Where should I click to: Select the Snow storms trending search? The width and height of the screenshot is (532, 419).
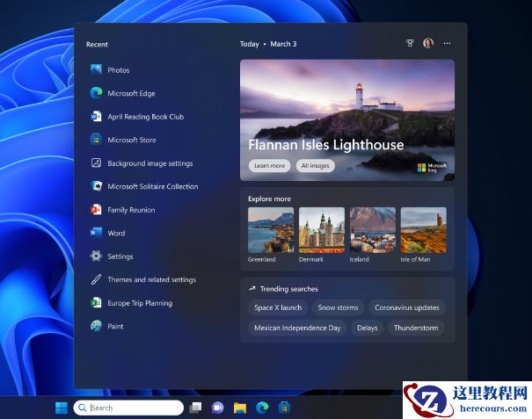click(338, 307)
